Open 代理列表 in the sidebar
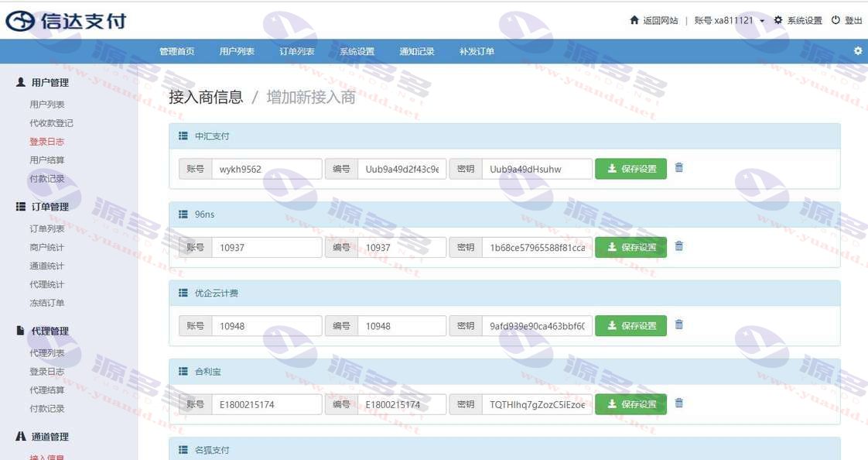Image resolution: width=868 pixels, height=460 pixels. click(x=47, y=353)
